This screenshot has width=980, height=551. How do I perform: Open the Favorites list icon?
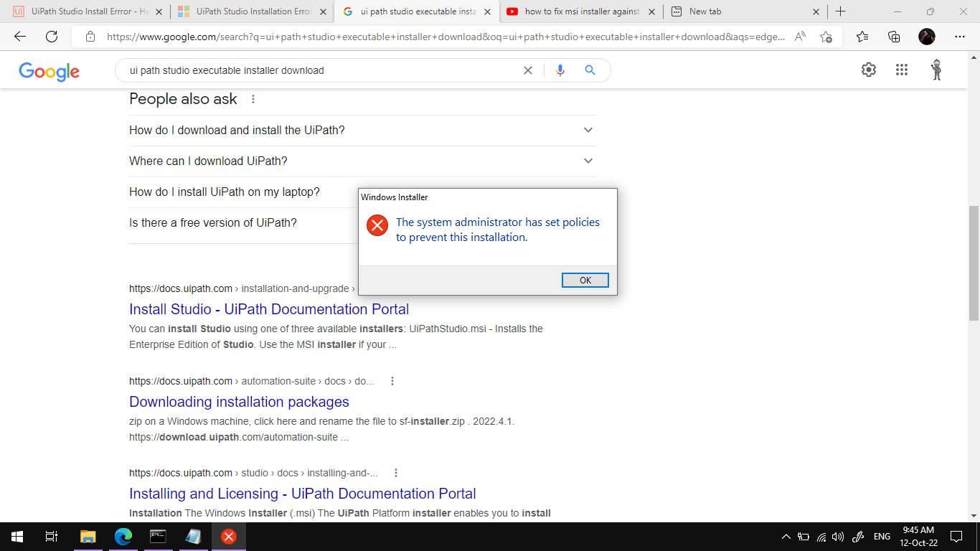tap(862, 37)
